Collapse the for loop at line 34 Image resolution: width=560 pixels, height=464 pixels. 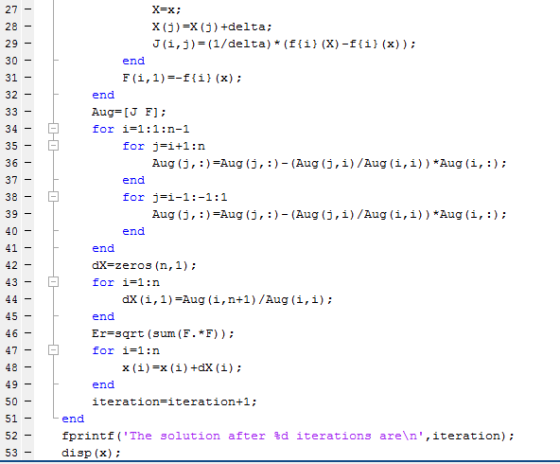(53, 129)
